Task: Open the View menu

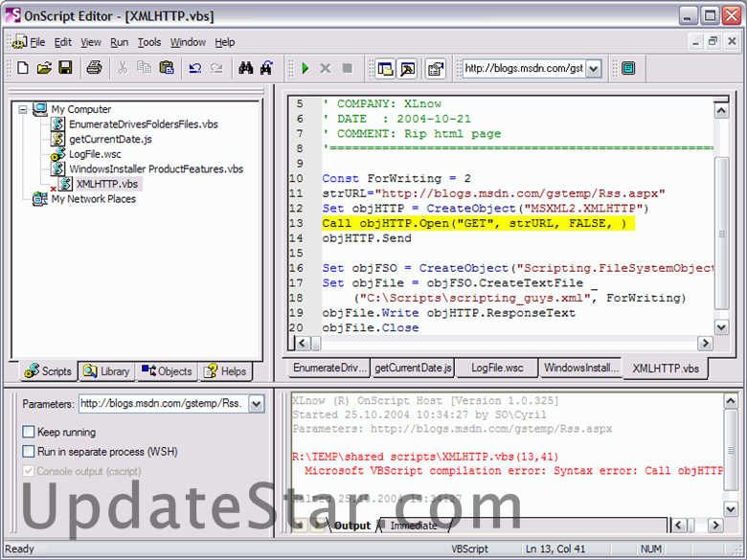Action: tap(91, 42)
